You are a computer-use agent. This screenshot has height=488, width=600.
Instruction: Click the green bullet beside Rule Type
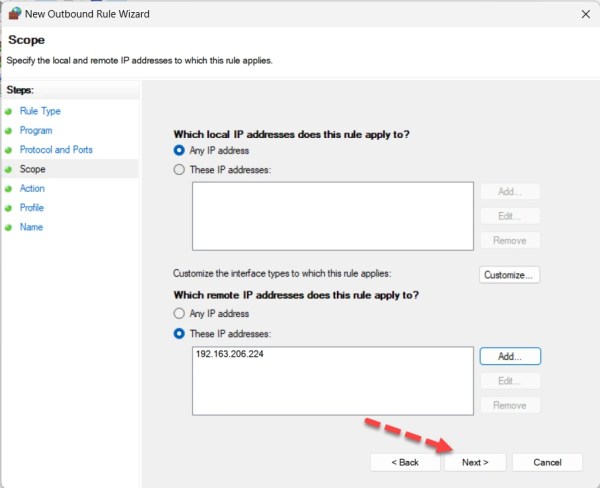tap(9, 111)
